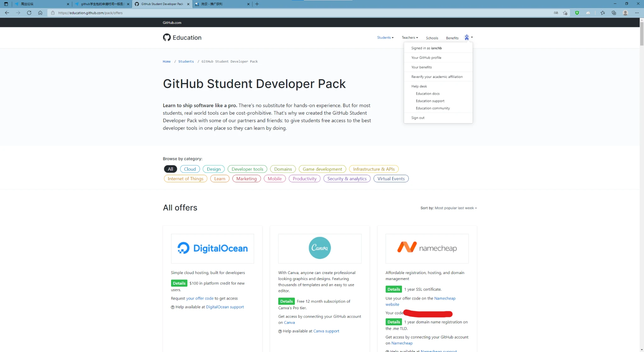
Task: Click the DigitalOcean logo card
Action: coord(212,248)
